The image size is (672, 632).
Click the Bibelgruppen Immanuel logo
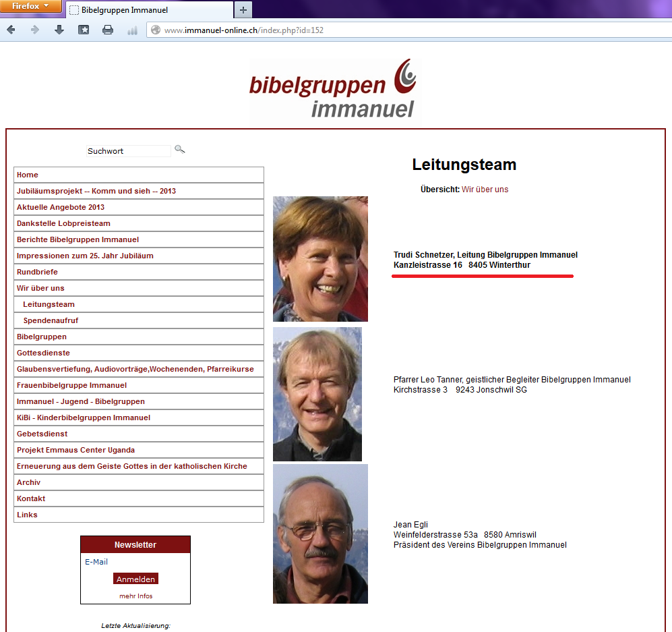pos(335,90)
